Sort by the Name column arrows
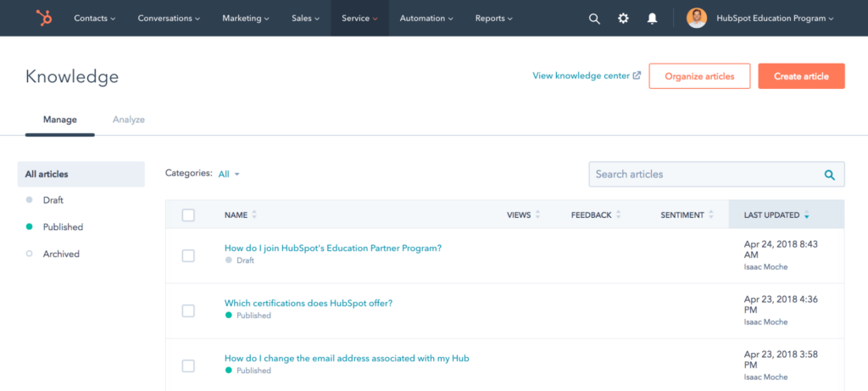Image resolution: width=868 pixels, height=391 pixels. coord(254,215)
